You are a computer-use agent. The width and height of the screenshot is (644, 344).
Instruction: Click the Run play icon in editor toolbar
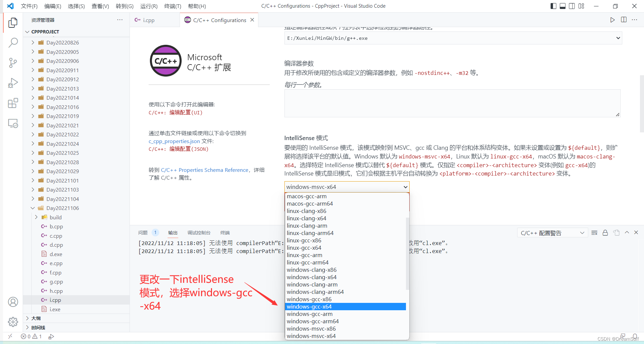(612, 20)
